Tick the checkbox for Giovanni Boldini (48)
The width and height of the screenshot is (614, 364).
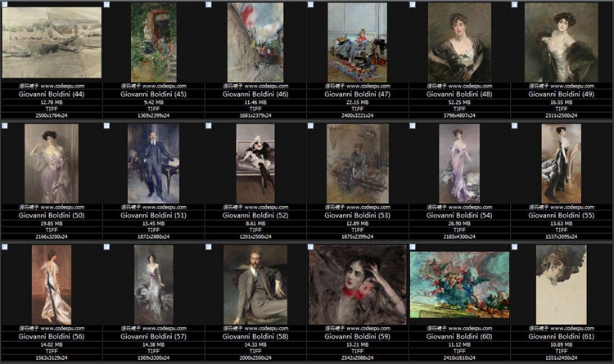pos(413,5)
